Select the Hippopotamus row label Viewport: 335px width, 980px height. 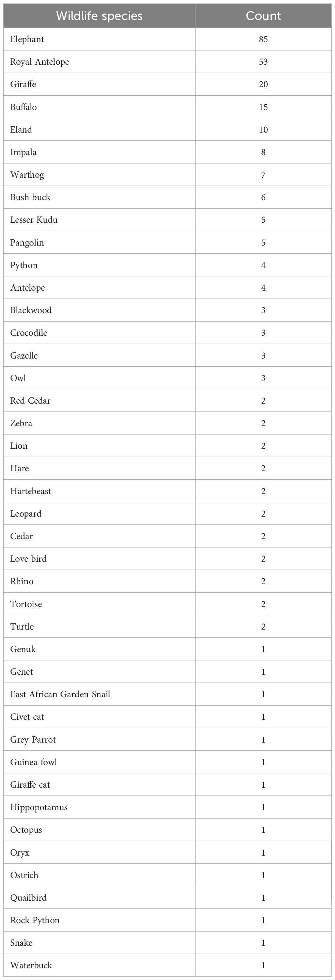pos(39,807)
